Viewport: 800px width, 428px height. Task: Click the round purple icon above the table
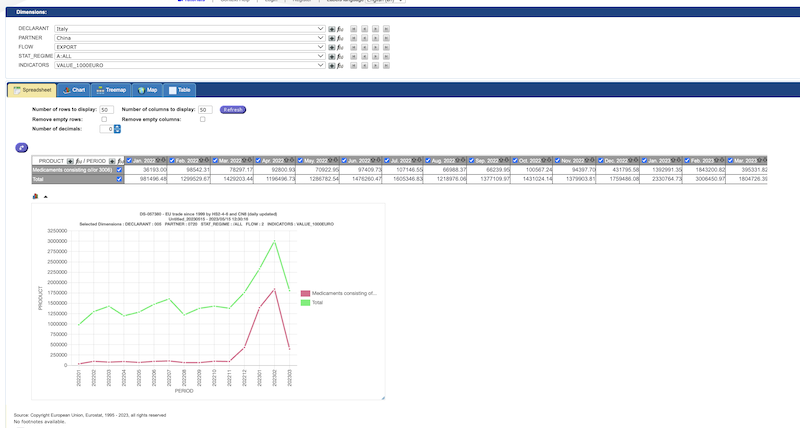pos(22,148)
